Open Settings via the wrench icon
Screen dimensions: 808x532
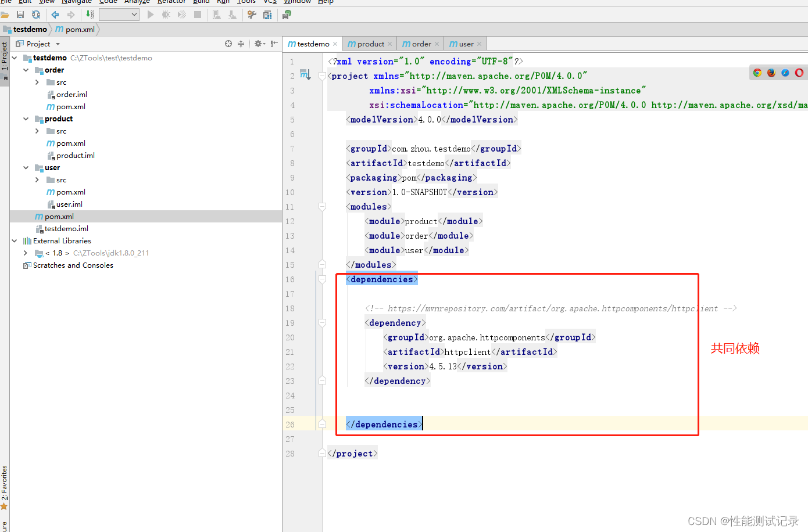click(252, 15)
